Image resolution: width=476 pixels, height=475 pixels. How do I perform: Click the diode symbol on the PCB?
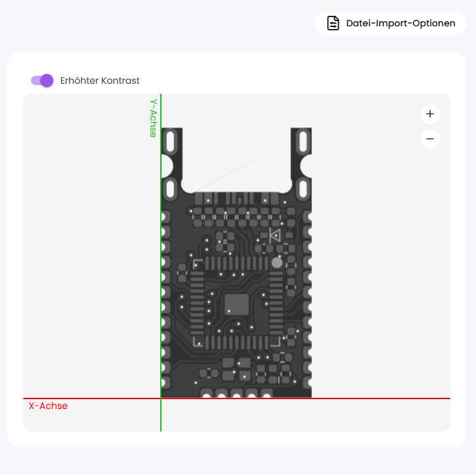click(x=275, y=236)
